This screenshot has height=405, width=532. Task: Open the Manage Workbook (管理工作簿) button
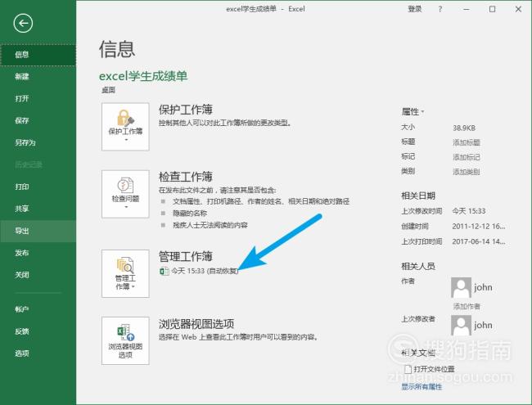pos(125,274)
